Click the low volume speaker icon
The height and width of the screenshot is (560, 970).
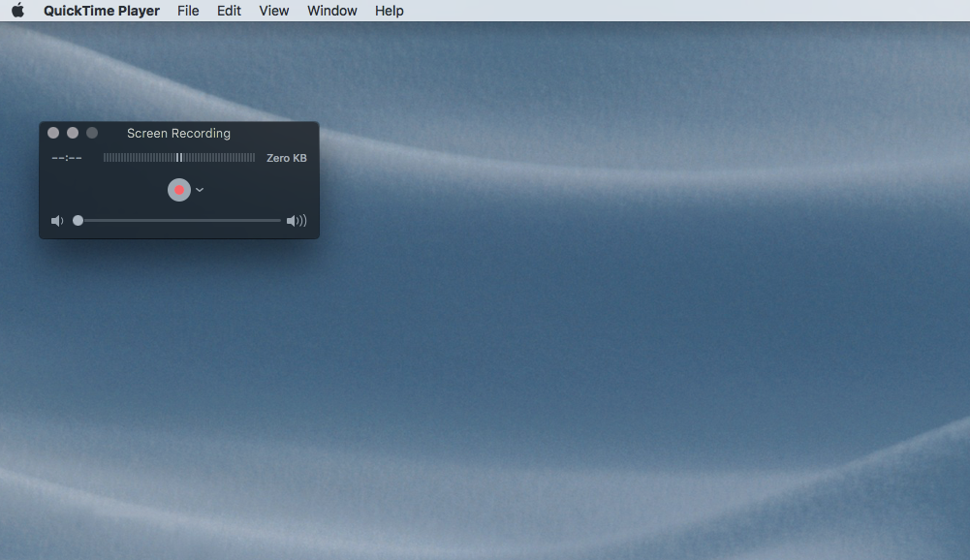tap(57, 221)
